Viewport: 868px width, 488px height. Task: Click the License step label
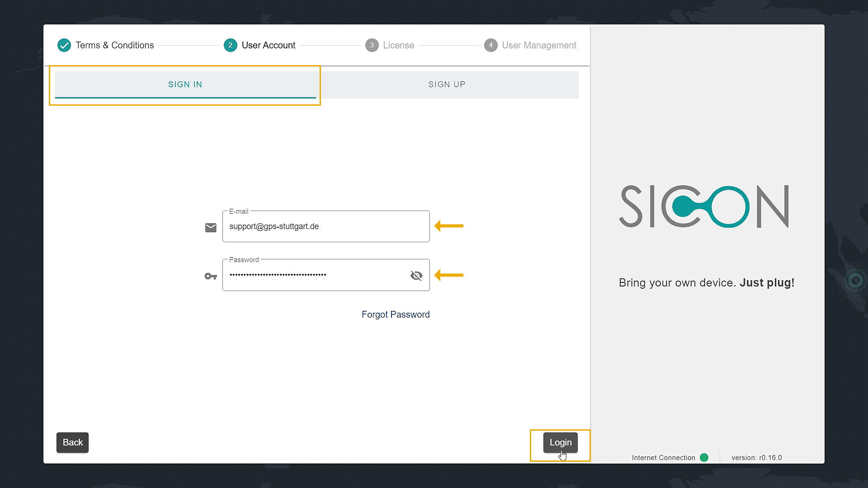coord(398,45)
